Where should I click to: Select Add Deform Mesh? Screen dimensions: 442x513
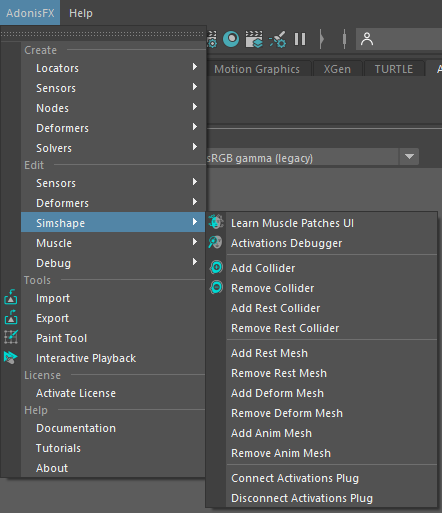[331, 393]
